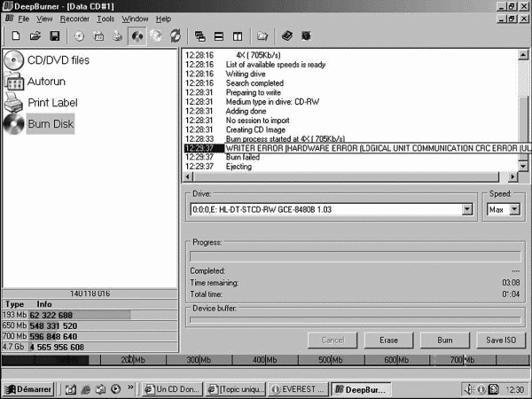Click the 500 Mb capacity bar marker
The image size is (532, 399).
[331, 360]
